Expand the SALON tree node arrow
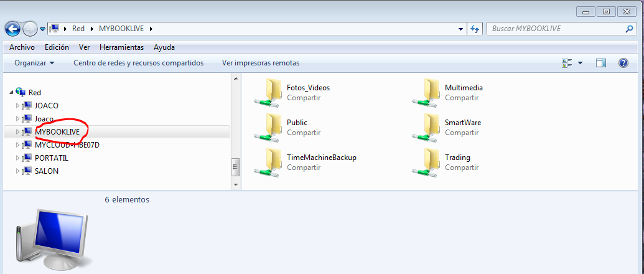This screenshot has height=274, width=644. [x=17, y=171]
